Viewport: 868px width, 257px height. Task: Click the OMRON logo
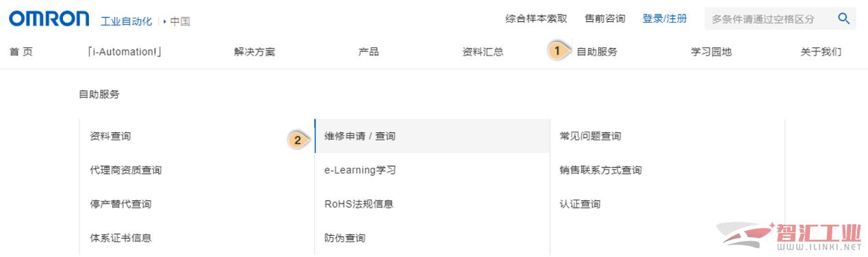pyautogui.click(x=49, y=19)
